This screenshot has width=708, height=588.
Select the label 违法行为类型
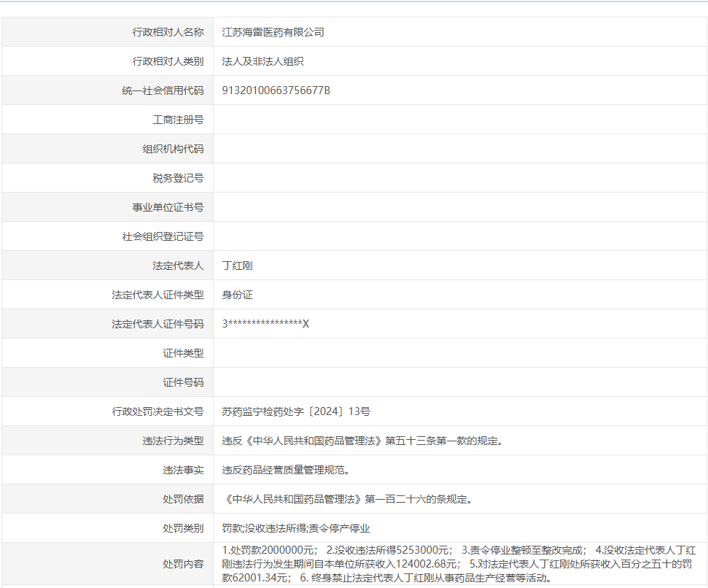pyautogui.click(x=173, y=441)
